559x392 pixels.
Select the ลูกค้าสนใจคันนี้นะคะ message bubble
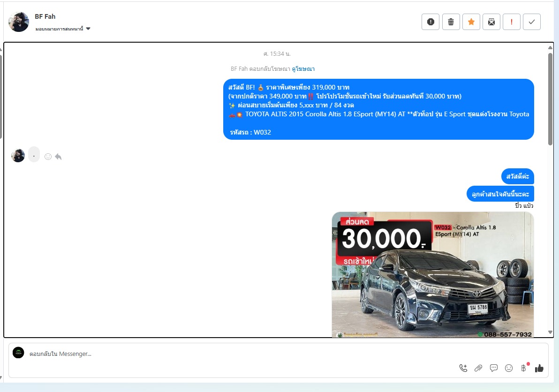500,194
